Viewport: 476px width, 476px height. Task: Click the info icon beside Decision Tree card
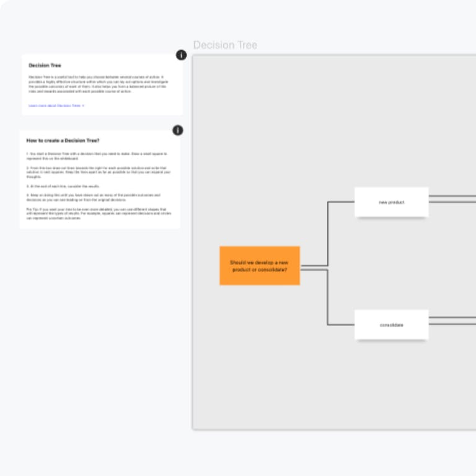coord(181,55)
